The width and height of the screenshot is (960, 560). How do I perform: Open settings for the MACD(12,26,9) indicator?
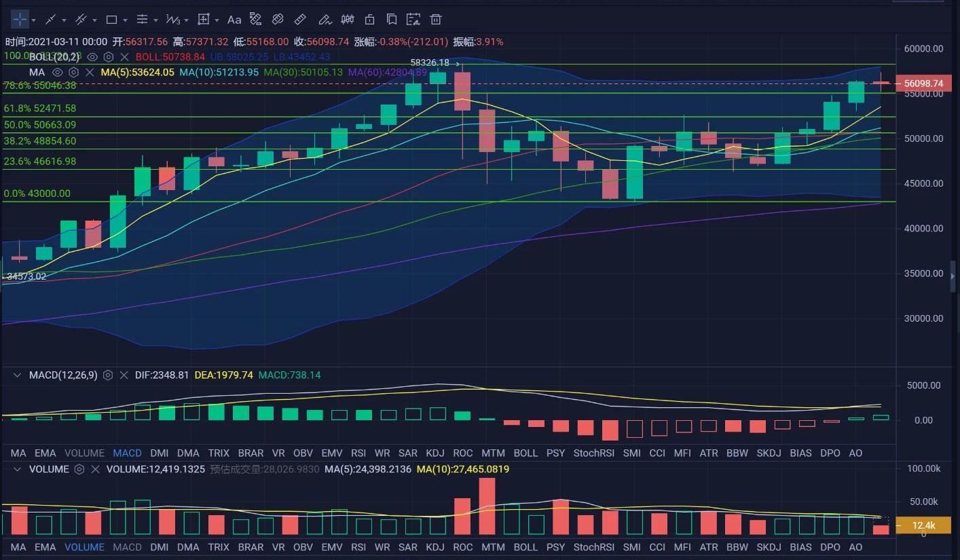[x=107, y=375]
